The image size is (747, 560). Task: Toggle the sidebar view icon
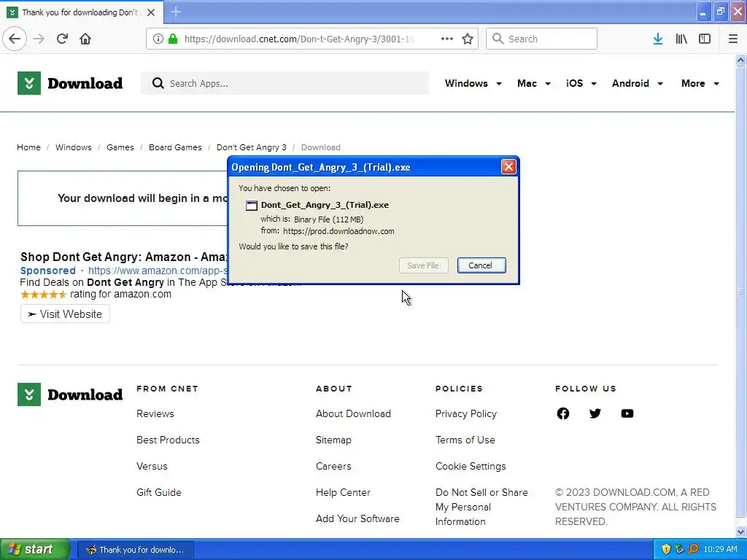(x=705, y=39)
